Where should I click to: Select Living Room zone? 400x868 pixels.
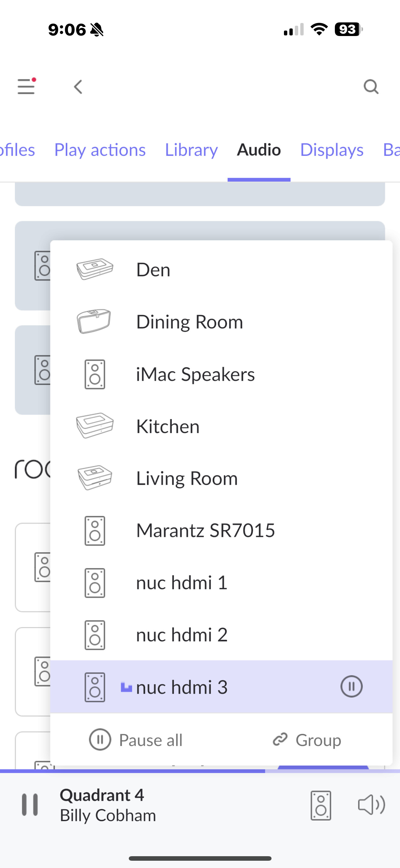coord(221,478)
